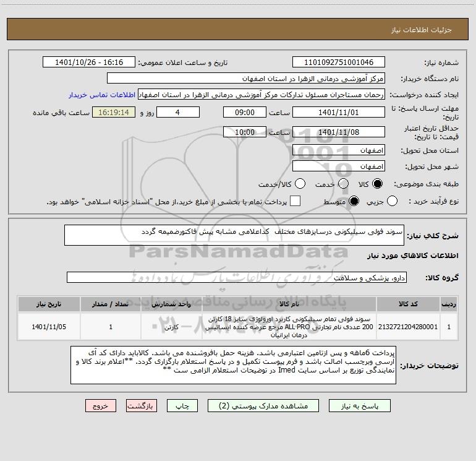Choose the جزیی purchase type radio
476x461 pixels.
[x=392, y=201]
